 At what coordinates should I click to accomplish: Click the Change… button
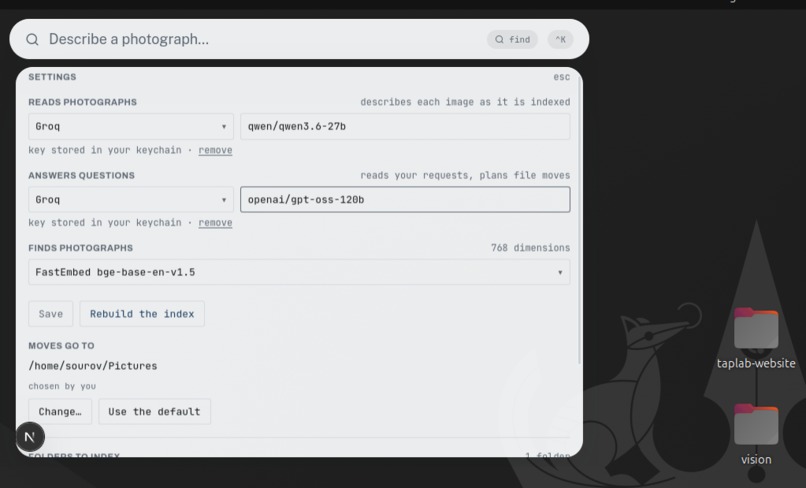point(60,411)
